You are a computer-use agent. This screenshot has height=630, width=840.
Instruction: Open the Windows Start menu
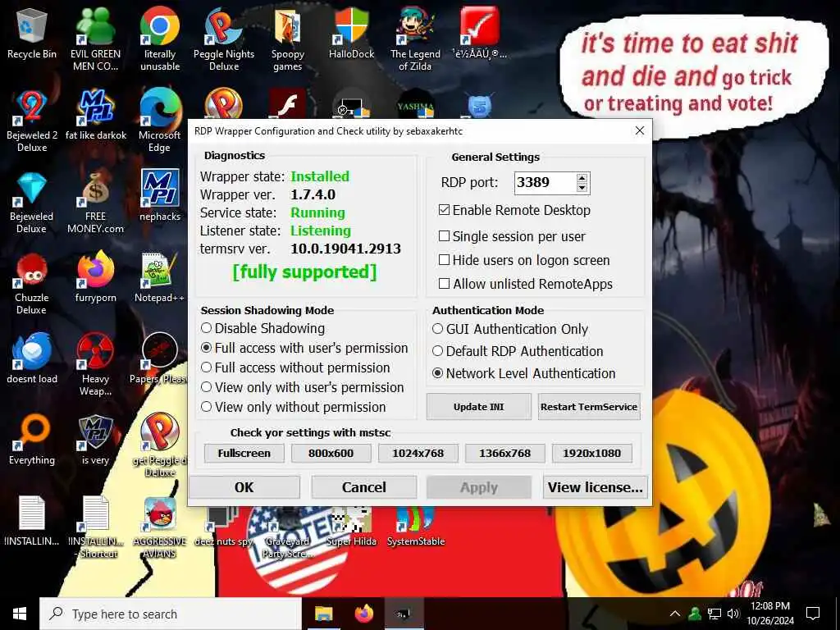(x=20, y=614)
